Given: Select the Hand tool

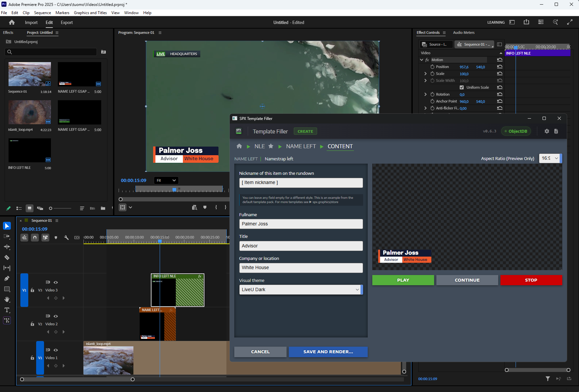Looking at the screenshot, I should (7, 299).
